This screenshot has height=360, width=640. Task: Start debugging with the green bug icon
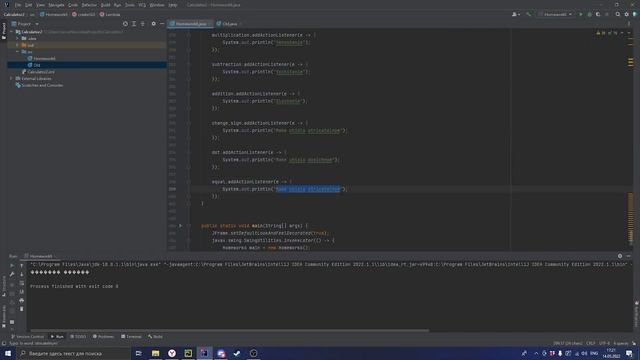(589, 14)
